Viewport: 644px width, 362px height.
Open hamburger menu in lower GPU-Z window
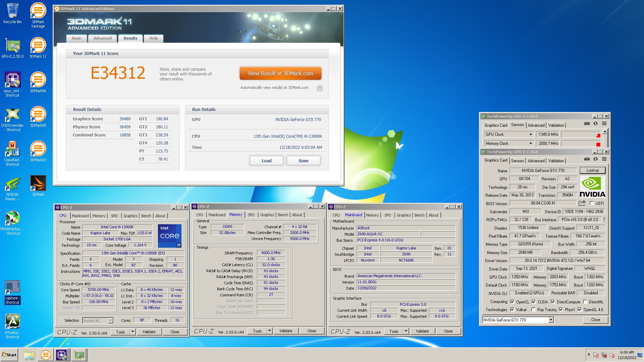[604, 159]
